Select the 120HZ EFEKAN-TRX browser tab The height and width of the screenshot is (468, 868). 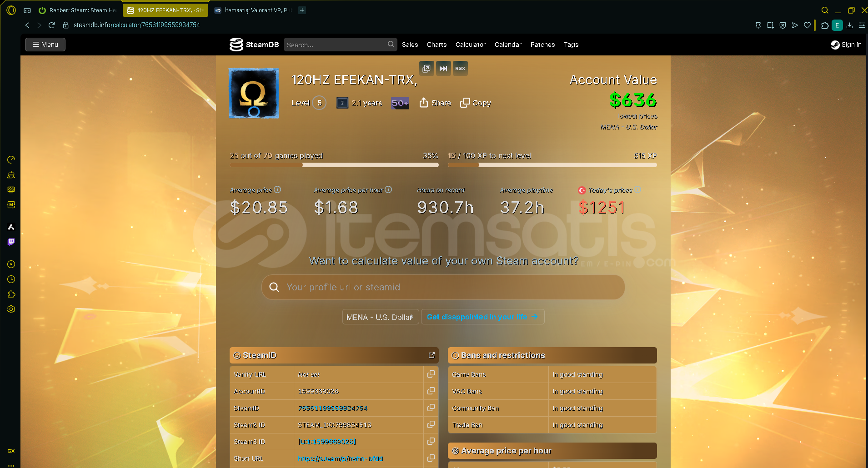166,10
